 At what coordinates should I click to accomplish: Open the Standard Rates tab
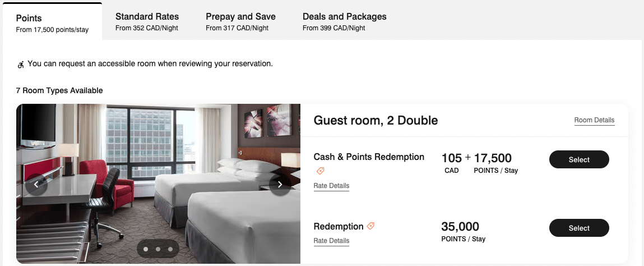click(147, 21)
